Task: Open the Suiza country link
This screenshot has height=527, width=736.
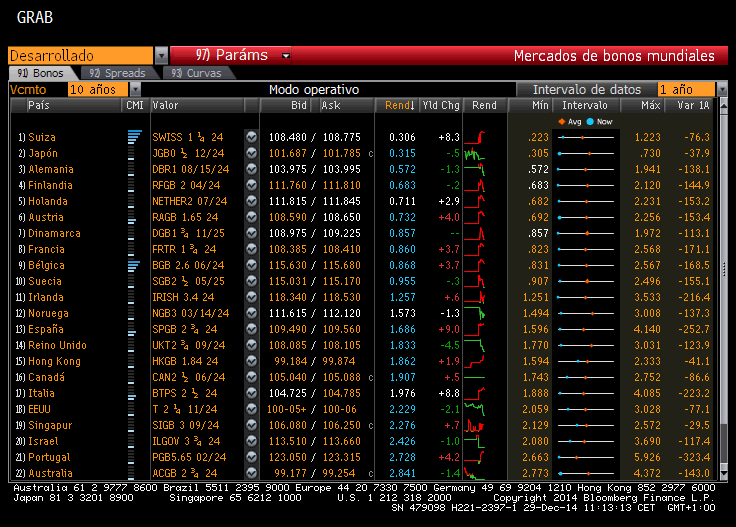Action: tap(42, 137)
